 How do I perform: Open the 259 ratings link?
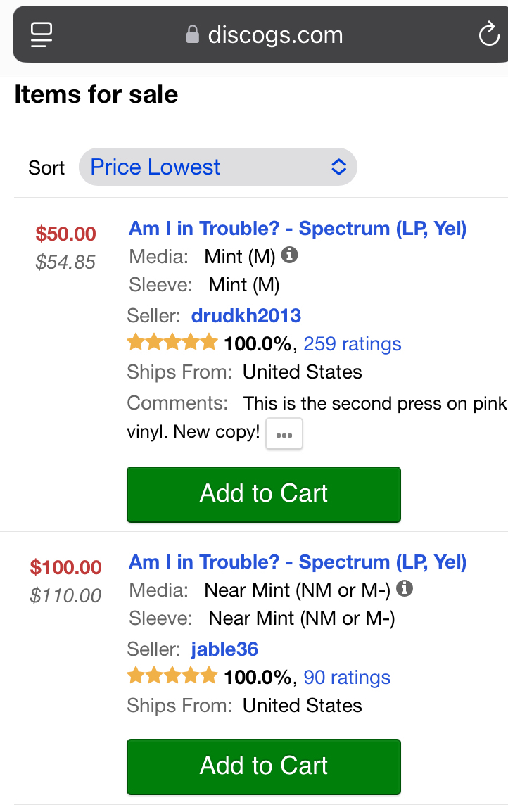click(x=353, y=344)
